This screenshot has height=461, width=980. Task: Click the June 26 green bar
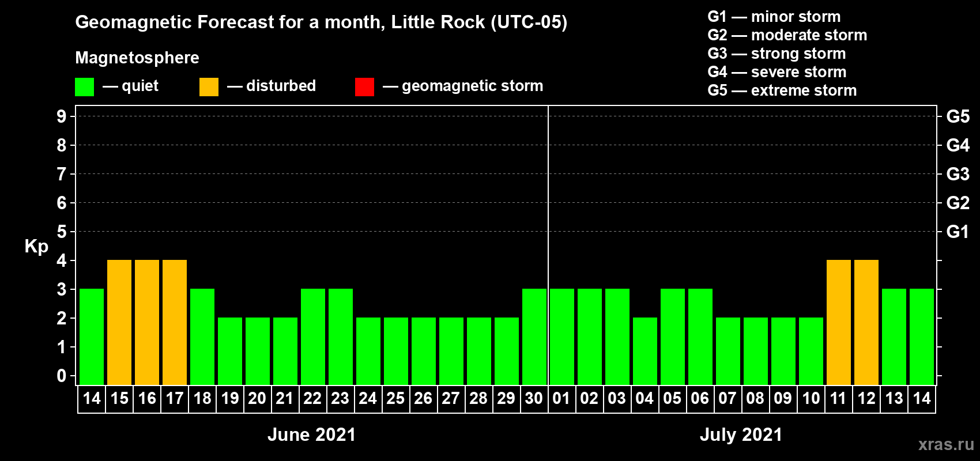tap(424, 351)
